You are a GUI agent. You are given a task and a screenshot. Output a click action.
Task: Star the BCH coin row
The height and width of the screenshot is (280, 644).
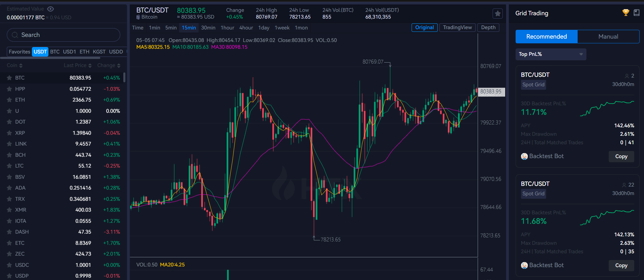(9, 155)
